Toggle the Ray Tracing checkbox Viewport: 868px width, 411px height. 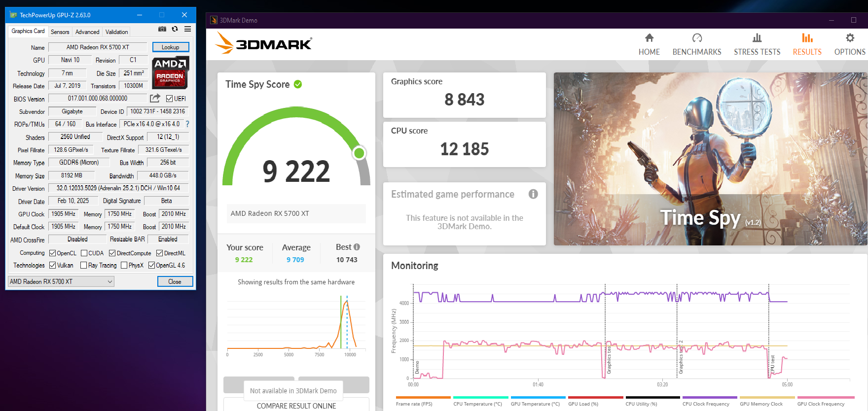pyautogui.click(x=83, y=265)
